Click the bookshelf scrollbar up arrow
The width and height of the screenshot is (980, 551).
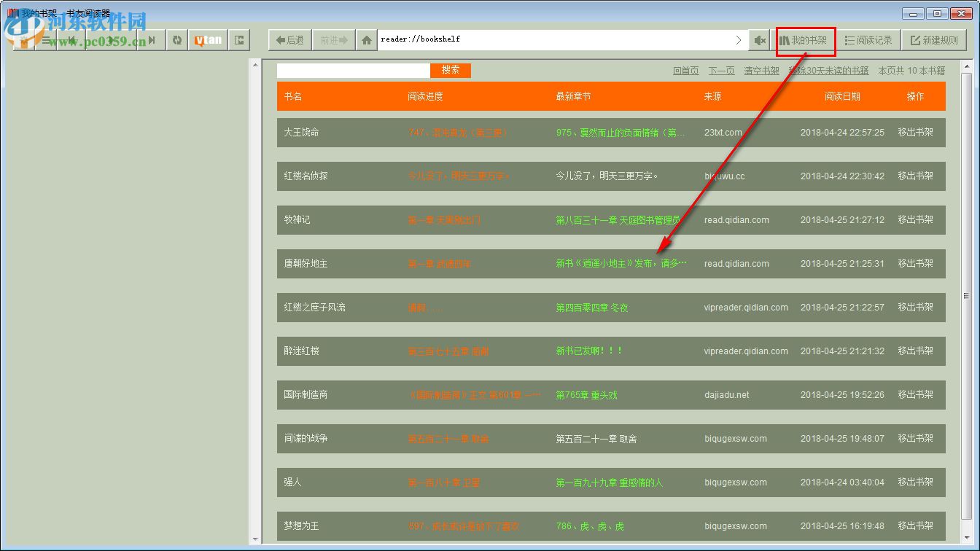[967, 66]
